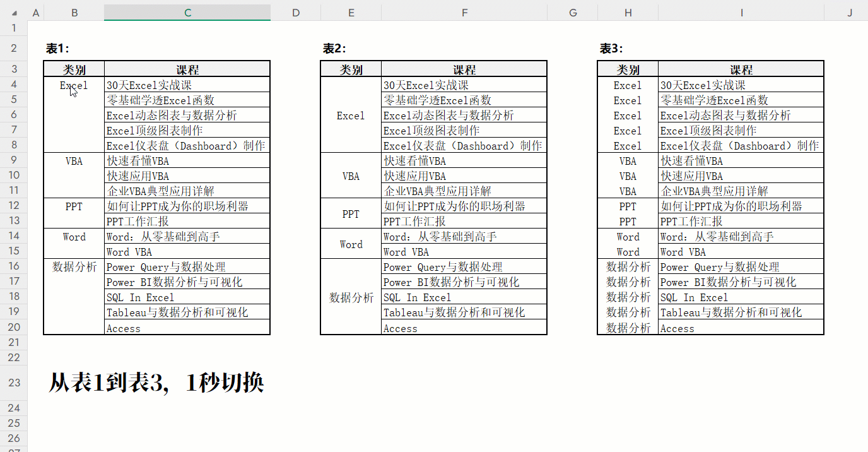Screen dimensions: 868x452
Task: Select column G header
Action: pos(573,13)
